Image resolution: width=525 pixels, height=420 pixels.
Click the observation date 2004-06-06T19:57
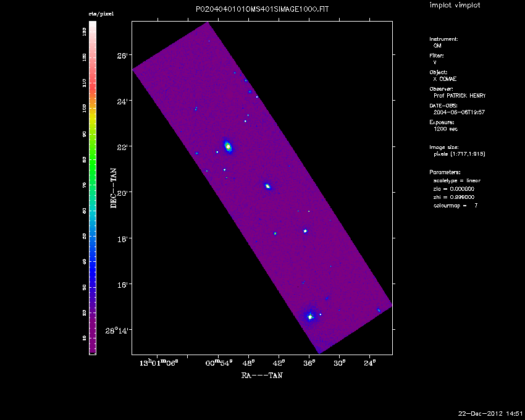[x=459, y=112]
